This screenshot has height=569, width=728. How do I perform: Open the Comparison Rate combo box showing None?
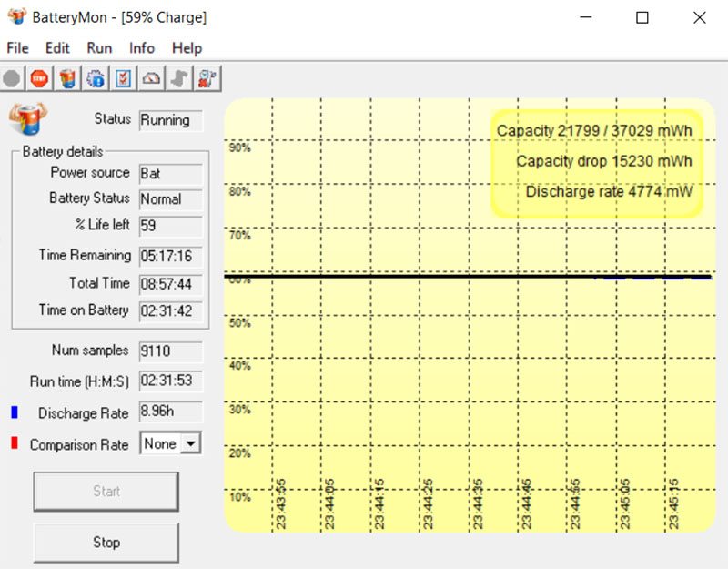click(170, 443)
